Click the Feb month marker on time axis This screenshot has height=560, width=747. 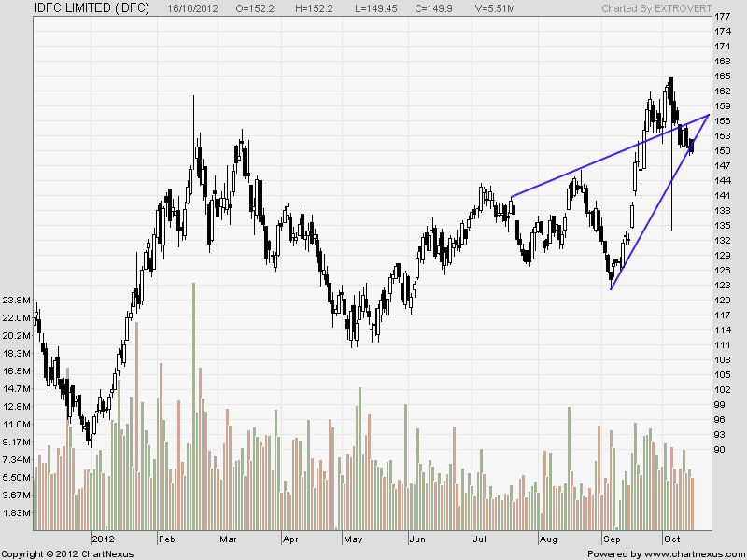coord(166,539)
